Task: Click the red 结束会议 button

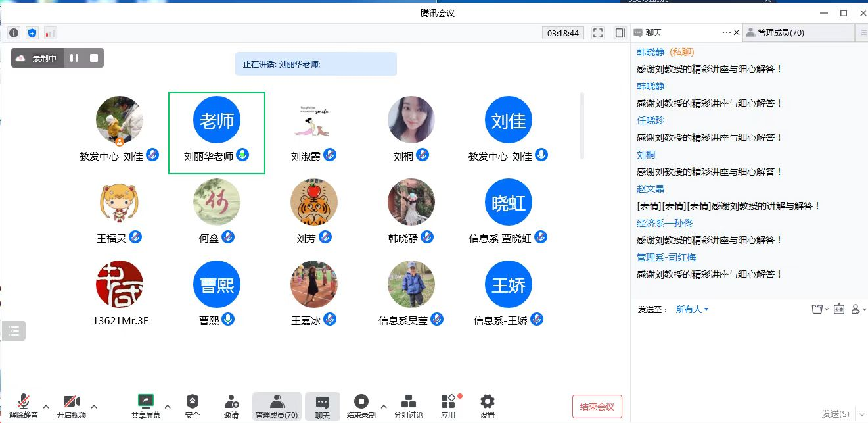Action: click(x=597, y=407)
